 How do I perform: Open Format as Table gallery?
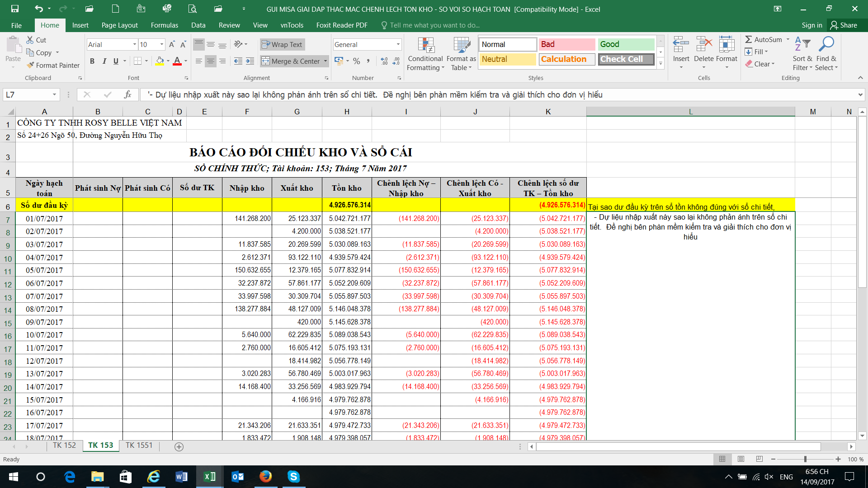click(461, 54)
